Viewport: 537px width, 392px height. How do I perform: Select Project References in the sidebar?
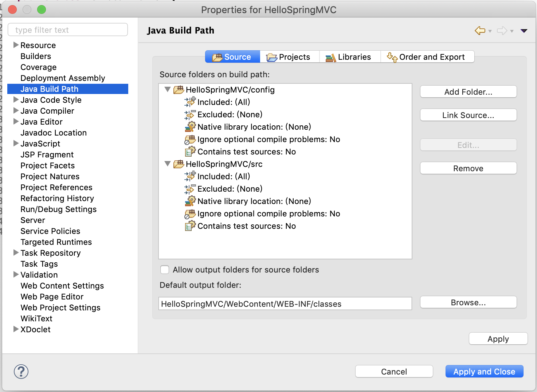(56, 187)
